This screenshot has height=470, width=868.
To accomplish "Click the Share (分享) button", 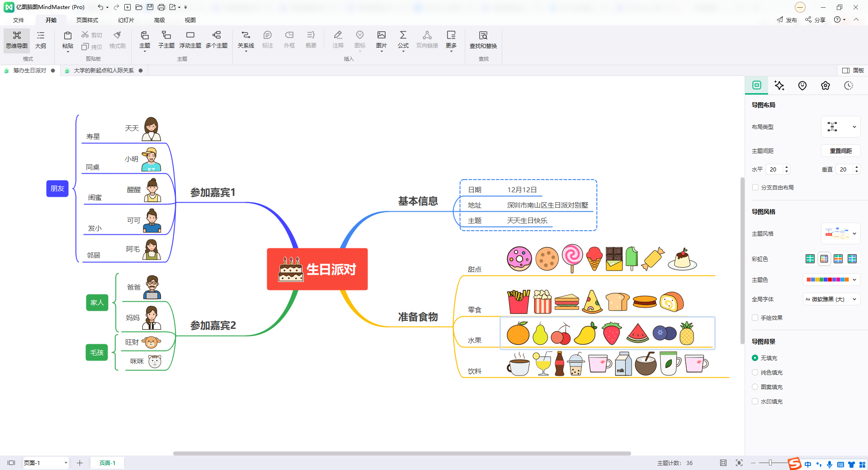I will pyautogui.click(x=816, y=20).
